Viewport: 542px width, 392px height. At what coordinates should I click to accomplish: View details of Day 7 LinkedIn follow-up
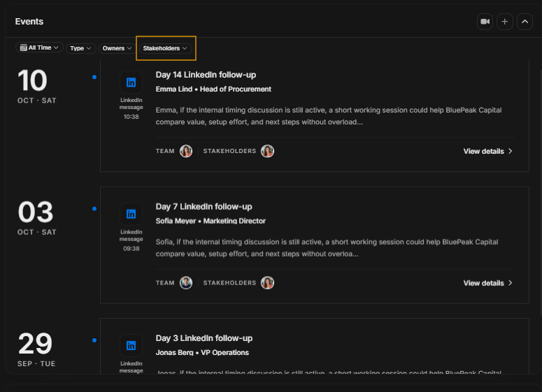487,283
